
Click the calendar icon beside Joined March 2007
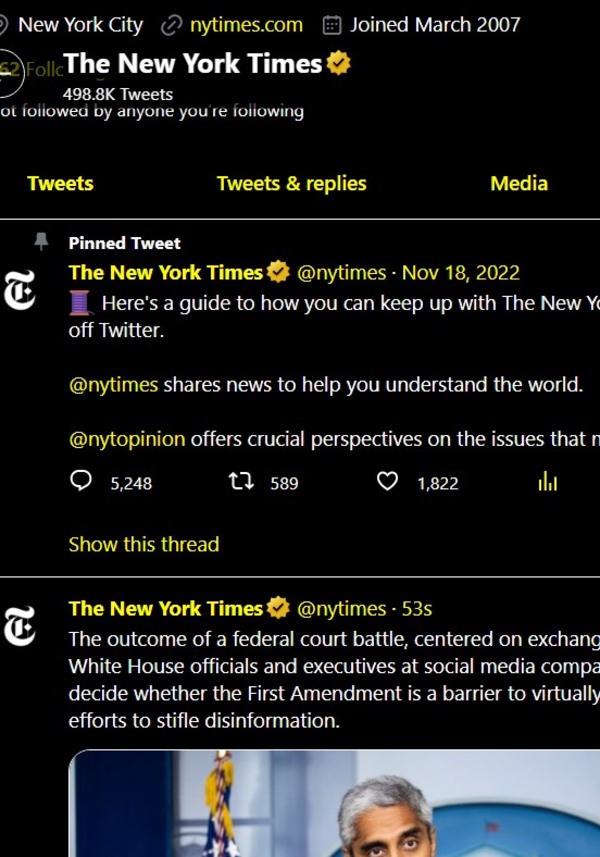tap(333, 25)
